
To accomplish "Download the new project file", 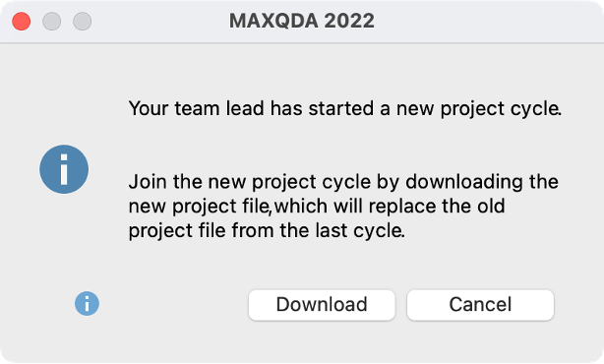I will tap(322, 305).
